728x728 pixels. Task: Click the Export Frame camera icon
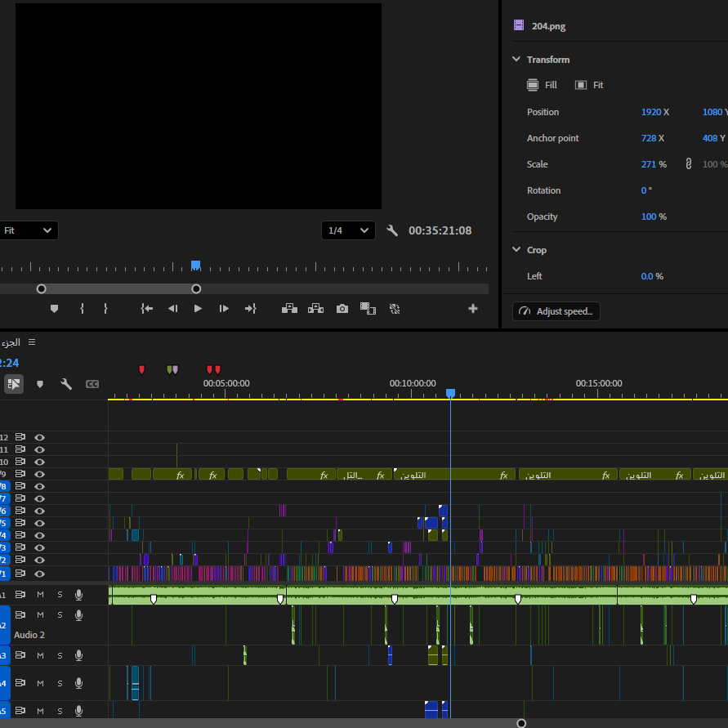(x=342, y=309)
